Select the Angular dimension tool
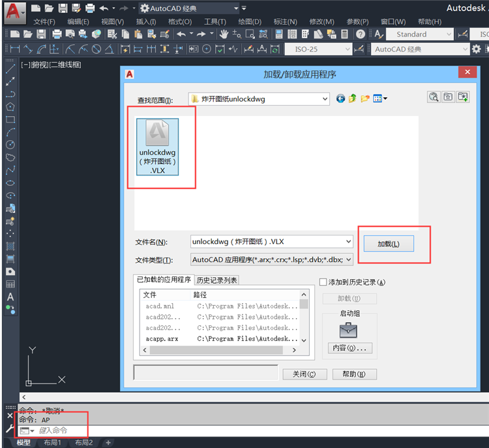The height and width of the screenshot is (448, 489). point(109,49)
